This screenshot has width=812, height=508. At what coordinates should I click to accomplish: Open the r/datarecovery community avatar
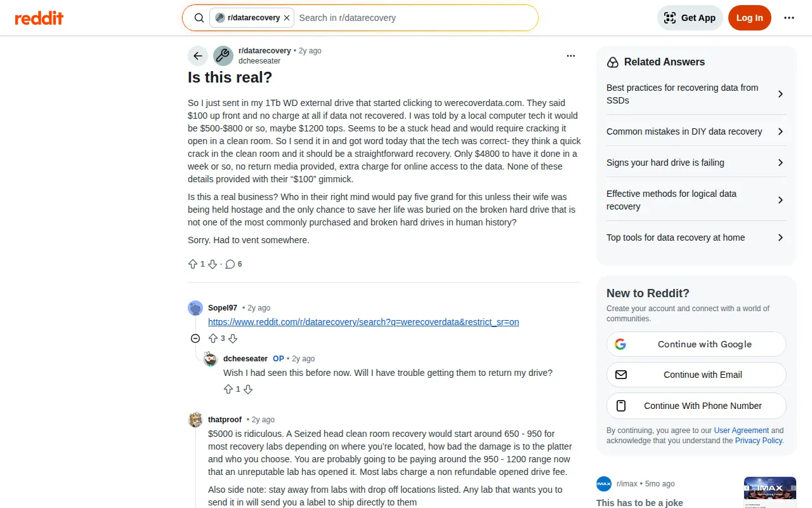point(223,56)
